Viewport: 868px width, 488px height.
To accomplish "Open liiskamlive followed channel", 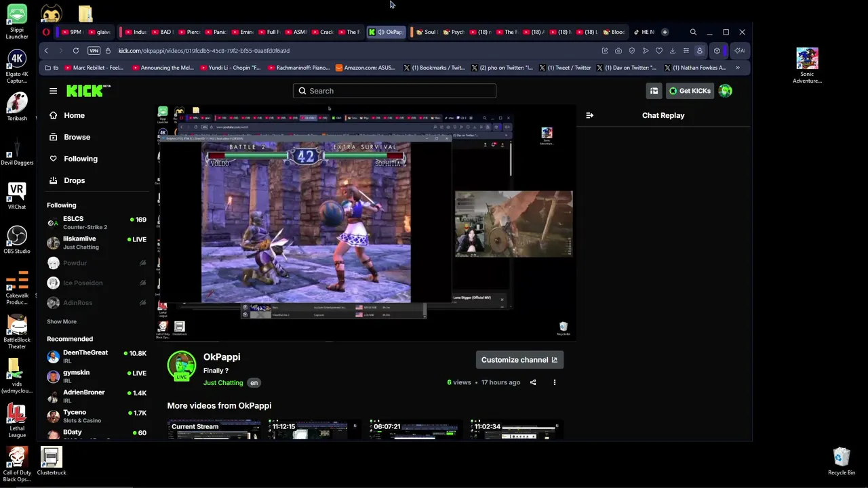I will pos(96,243).
